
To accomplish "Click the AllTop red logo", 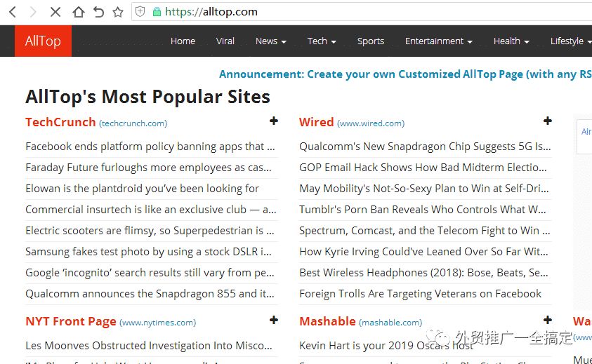I will [x=43, y=41].
